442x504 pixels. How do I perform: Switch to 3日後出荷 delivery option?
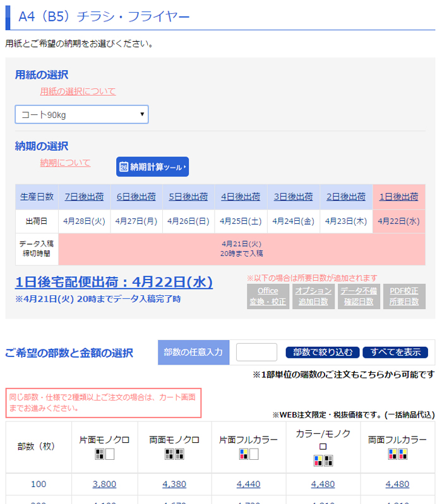(x=293, y=197)
